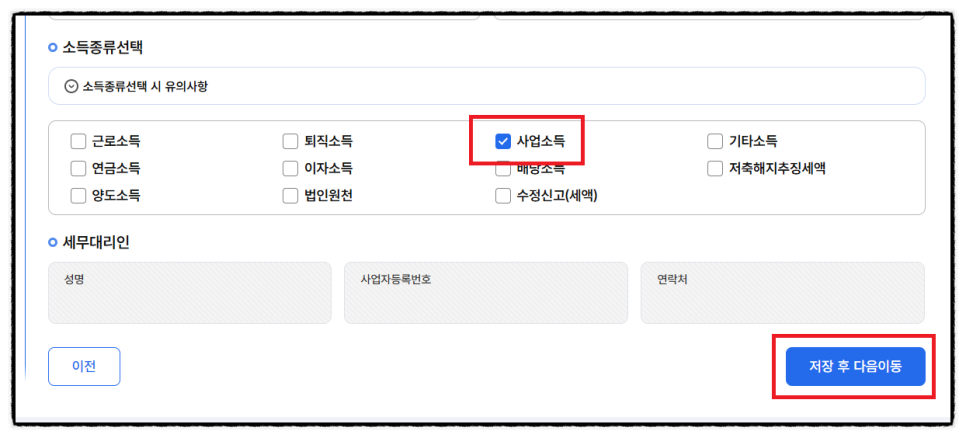The width and height of the screenshot is (966, 438).
Task: Click the 저장 후 다음이동 button
Action: click(855, 367)
